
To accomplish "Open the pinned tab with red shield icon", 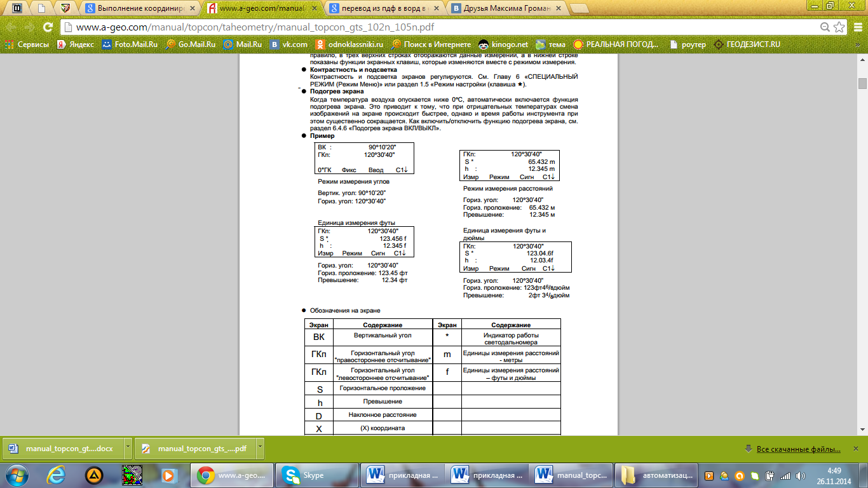I will pyautogui.click(x=65, y=8).
